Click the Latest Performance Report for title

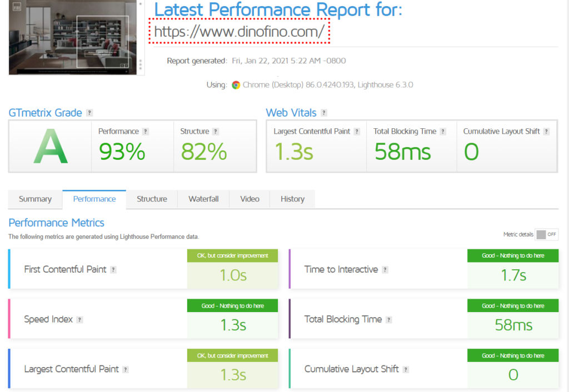278,9
